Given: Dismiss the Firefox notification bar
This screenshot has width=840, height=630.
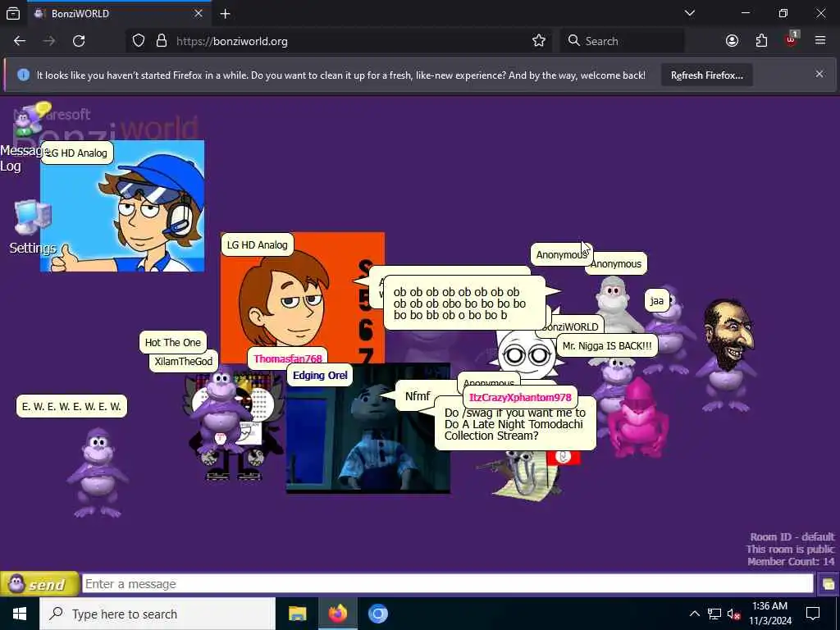Looking at the screenshot, I should tap(819, 74).
